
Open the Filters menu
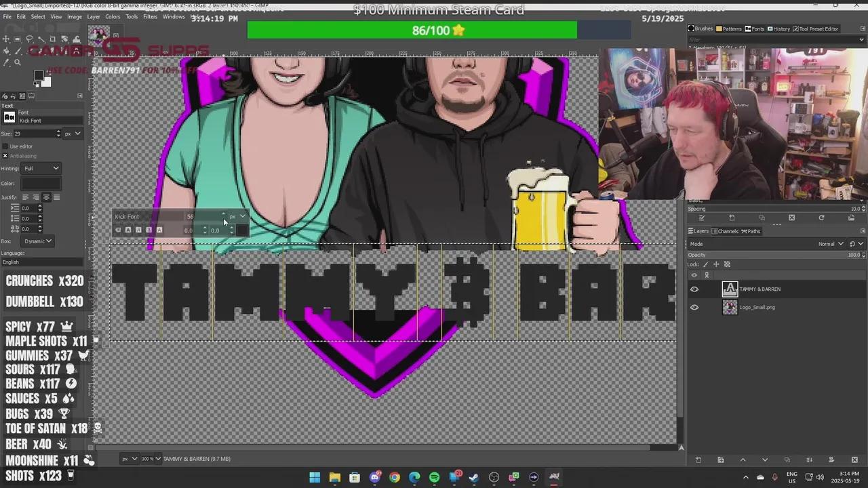point(150,16)
